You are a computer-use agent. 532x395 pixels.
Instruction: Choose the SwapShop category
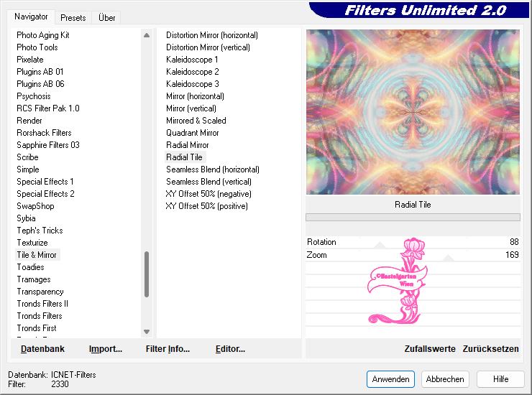click(x=35, y=206)
